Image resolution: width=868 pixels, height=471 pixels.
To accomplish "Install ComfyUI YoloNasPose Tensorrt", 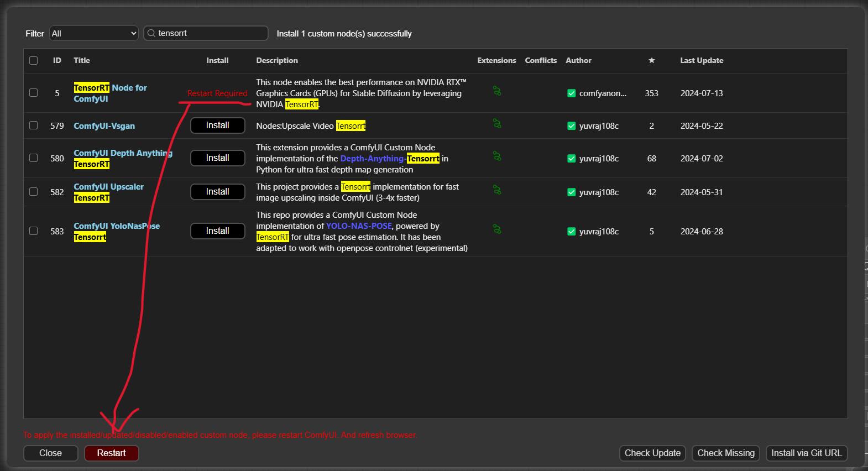I will tap(218, 231).
